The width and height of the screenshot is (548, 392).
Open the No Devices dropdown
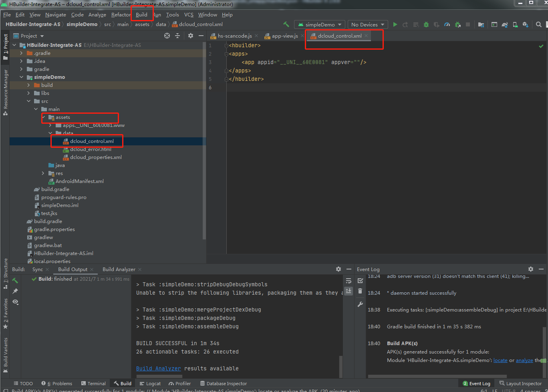[x=368, y=24]
